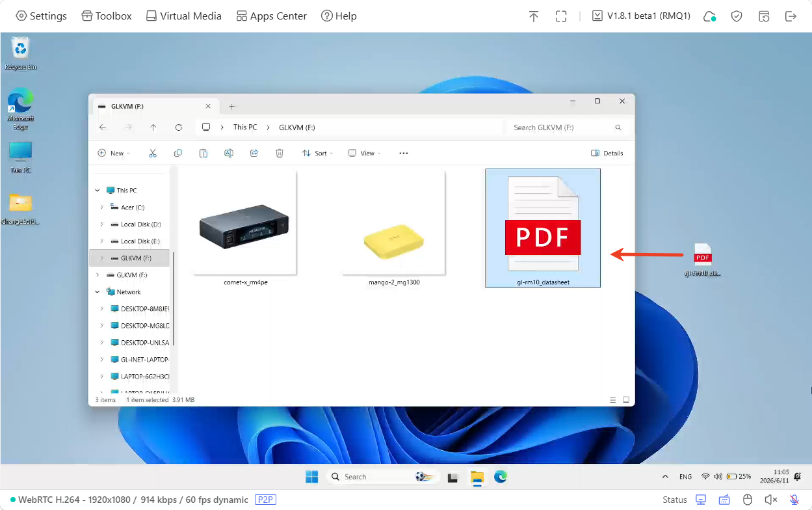Toggle the virtual keyboard icon in bottom bar

pos(724,500)
